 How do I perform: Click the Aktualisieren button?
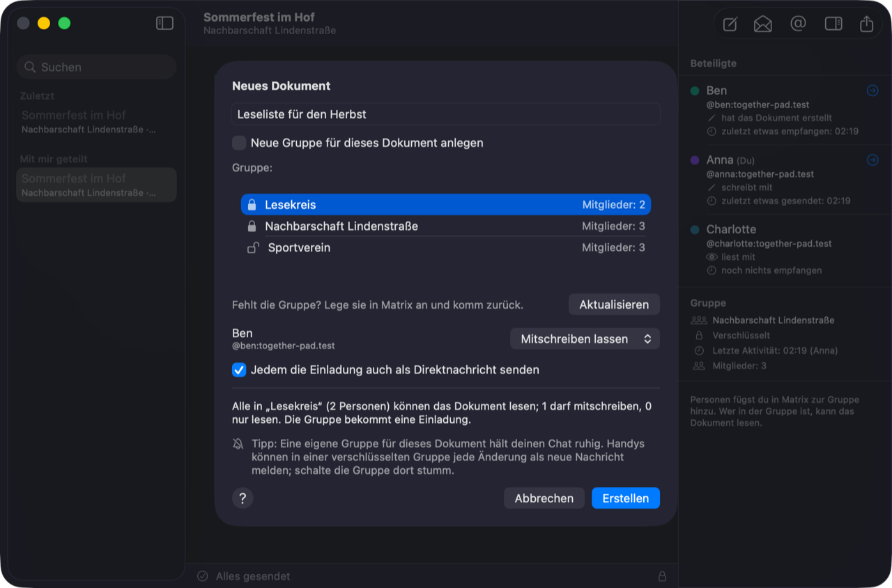614,304
